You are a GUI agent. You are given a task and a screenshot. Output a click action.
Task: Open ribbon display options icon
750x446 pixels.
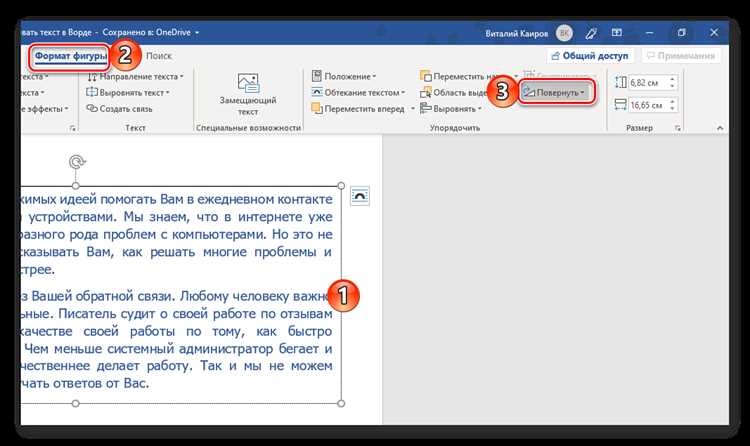click(617, 33)
